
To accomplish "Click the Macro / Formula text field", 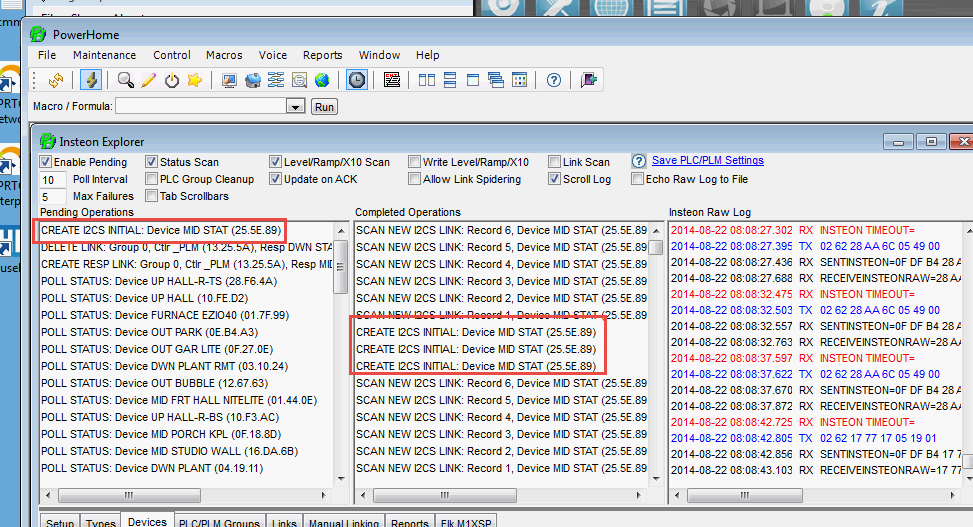I will pos(202,107).
